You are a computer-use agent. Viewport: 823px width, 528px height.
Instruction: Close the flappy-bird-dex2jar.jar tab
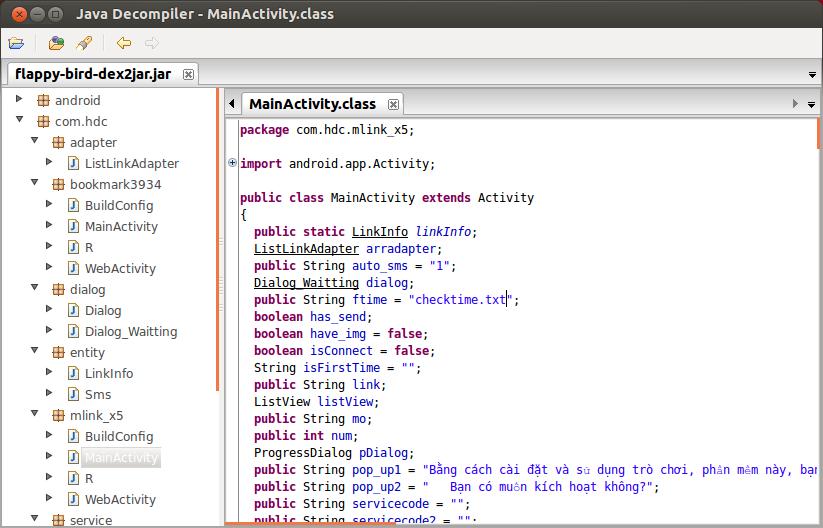tap(188, 75)
